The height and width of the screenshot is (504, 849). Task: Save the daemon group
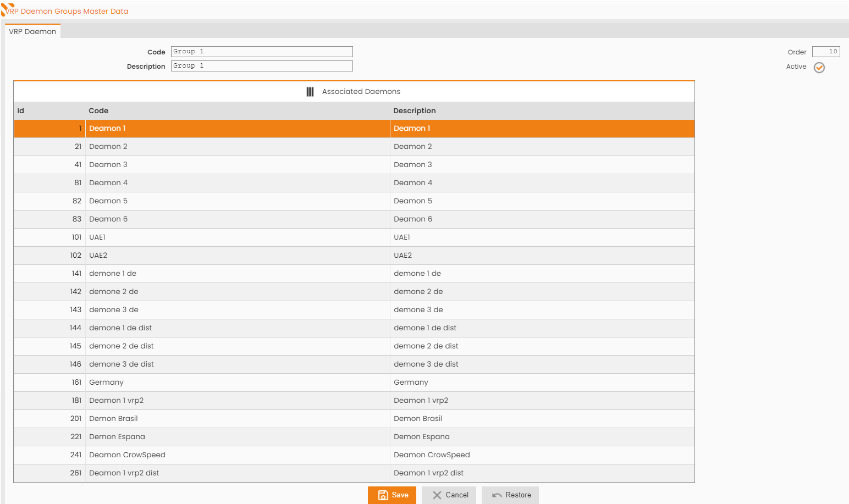pyautogui.click(x=392, y=495)
